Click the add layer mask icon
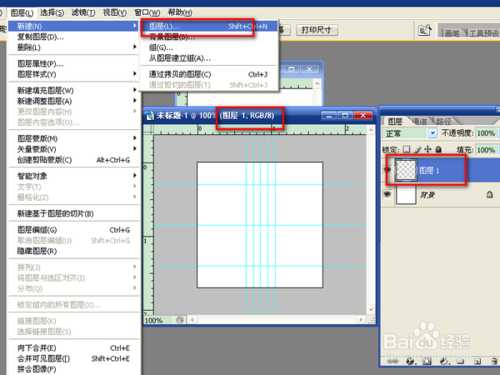Image resolution: width=500 pixels, height=375 pixels. 427,361
